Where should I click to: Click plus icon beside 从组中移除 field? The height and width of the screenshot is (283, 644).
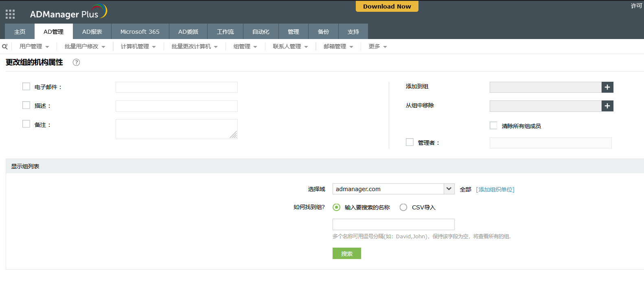coord(607,106)
